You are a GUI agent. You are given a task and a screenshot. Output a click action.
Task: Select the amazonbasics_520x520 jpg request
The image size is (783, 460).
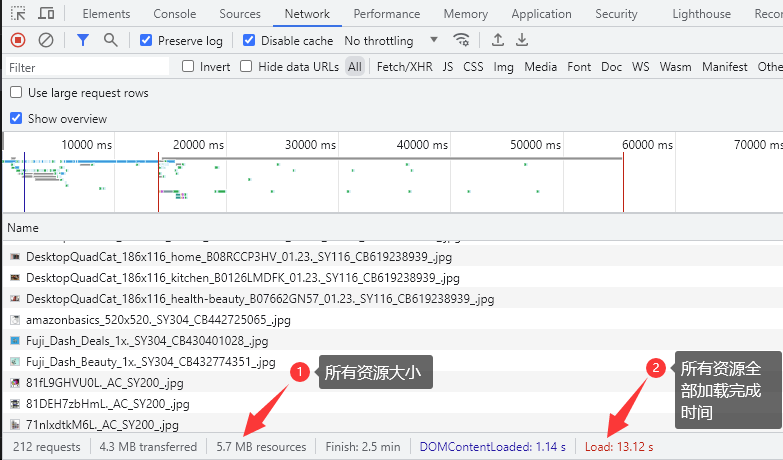coord(158,320)
